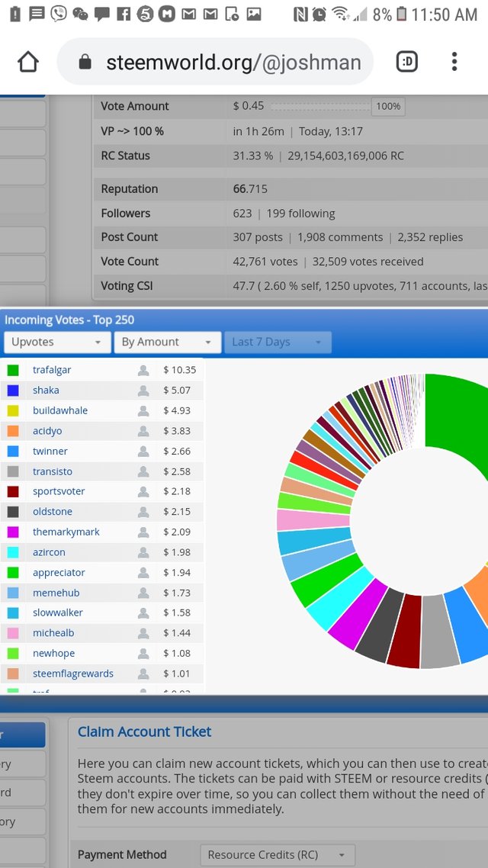This screenshot has width=488, height=868.
Task: Open themarkymark voter link
Action: (x=66, y=532)
